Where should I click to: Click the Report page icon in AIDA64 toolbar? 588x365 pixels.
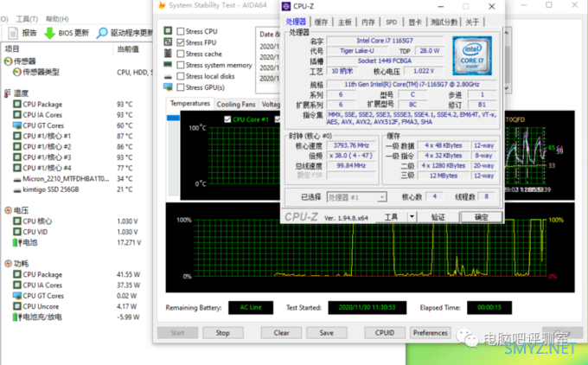13,33
